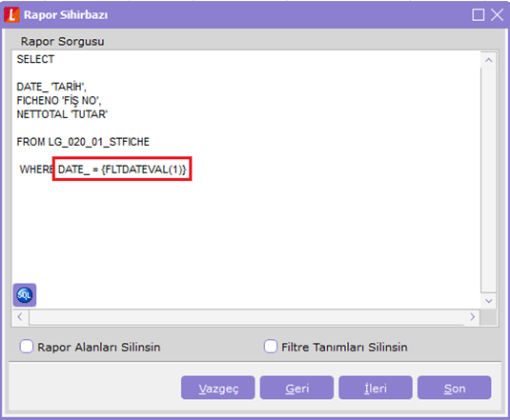Click the scroll up arrow of query editor

click(x=488, y=60)
